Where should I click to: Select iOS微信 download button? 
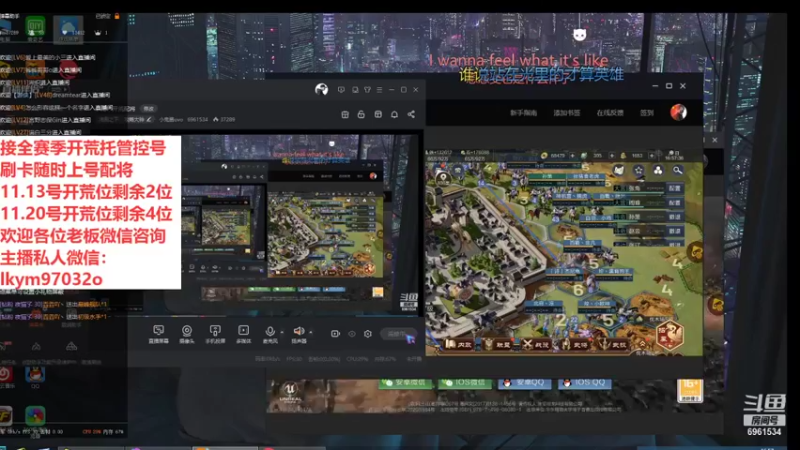(x=465, y=383)
